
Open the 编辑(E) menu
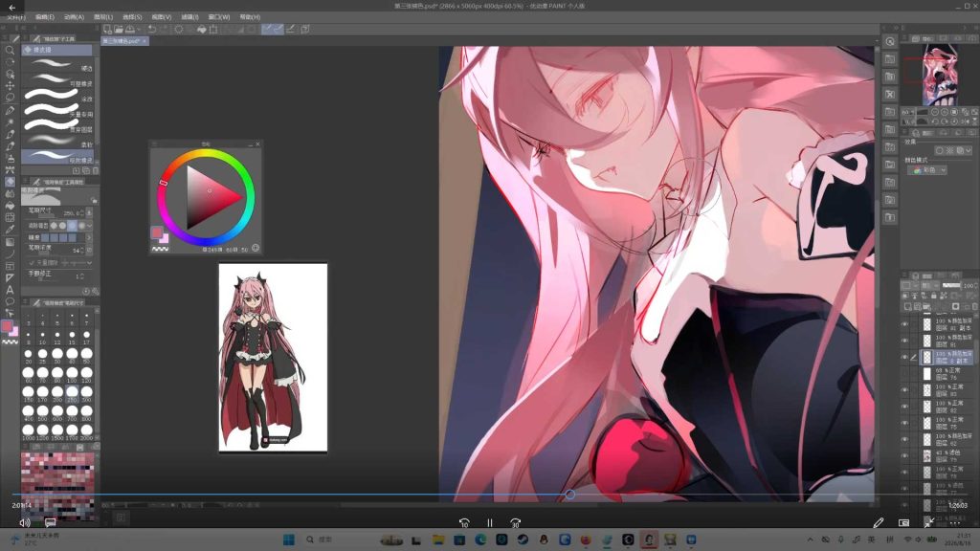pos(44,17)
